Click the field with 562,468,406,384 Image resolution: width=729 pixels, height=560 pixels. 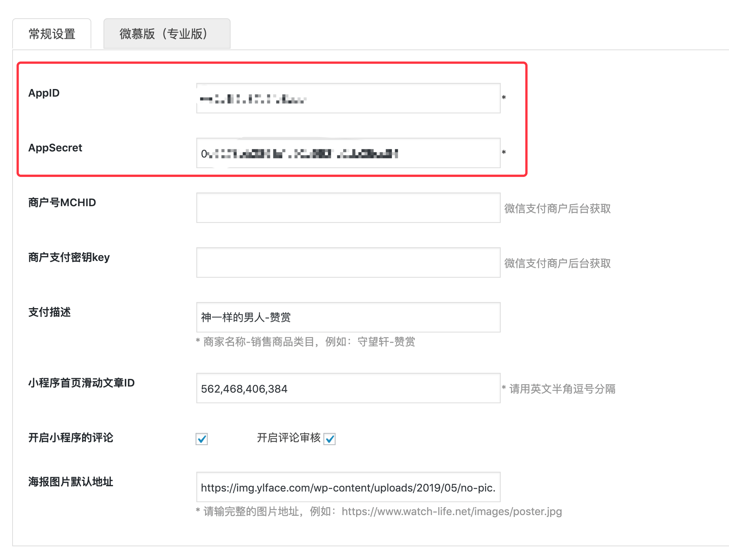(x=348, y=388)
